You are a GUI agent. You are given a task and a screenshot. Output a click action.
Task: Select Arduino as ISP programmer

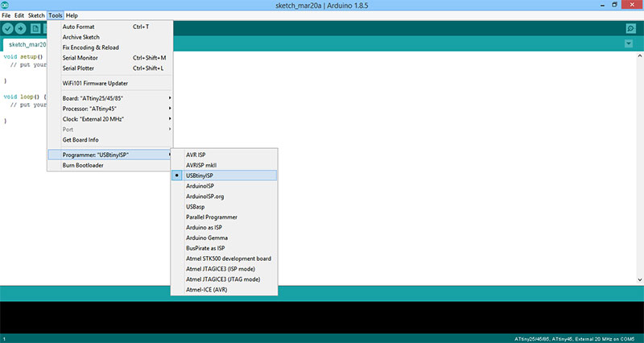point(225,227)
